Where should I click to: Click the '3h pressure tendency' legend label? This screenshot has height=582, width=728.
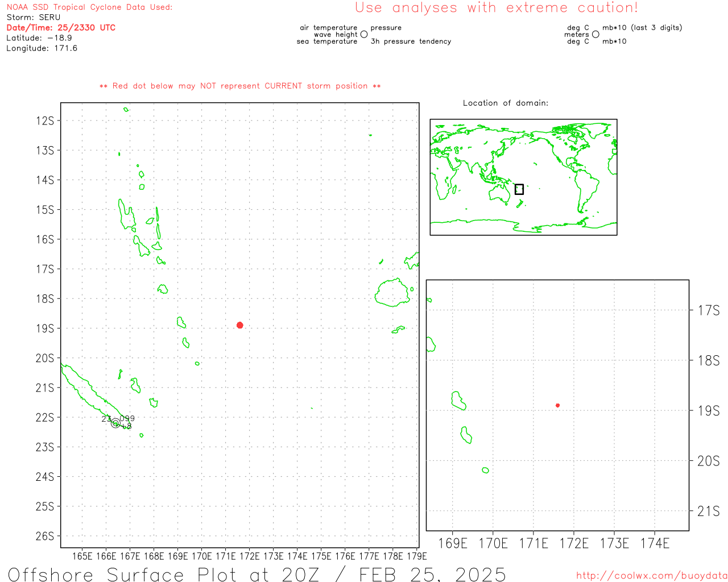pos(411,41)
